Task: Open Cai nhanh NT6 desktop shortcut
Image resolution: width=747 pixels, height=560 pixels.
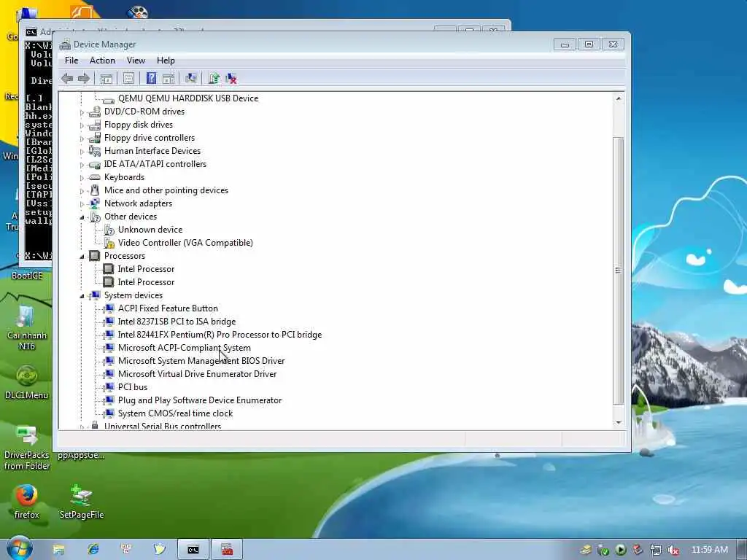Action: 27,327
